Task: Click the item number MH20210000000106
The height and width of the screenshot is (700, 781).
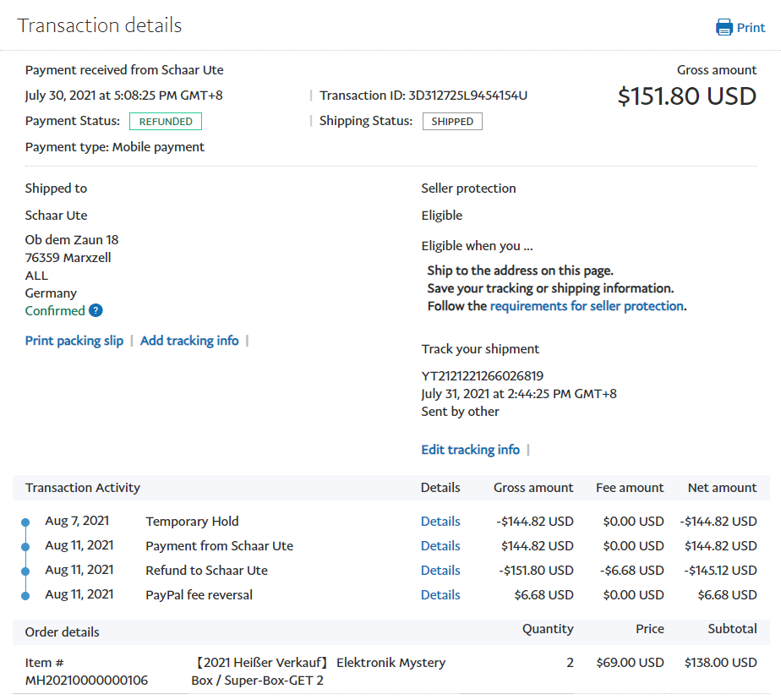Action: click(x=86, y=681)
